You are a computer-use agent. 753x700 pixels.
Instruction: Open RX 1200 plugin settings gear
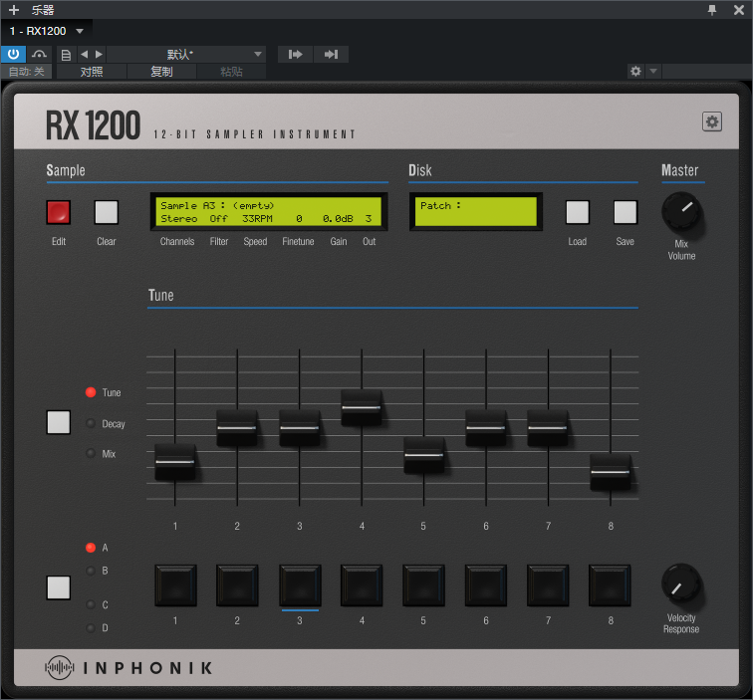(x=712, y=121)
